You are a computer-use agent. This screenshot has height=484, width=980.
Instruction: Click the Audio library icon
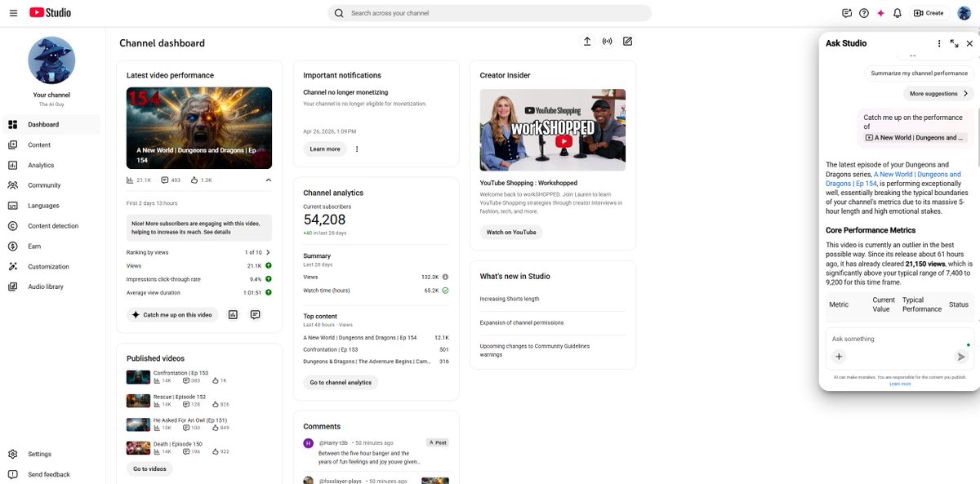click(12, 286)
